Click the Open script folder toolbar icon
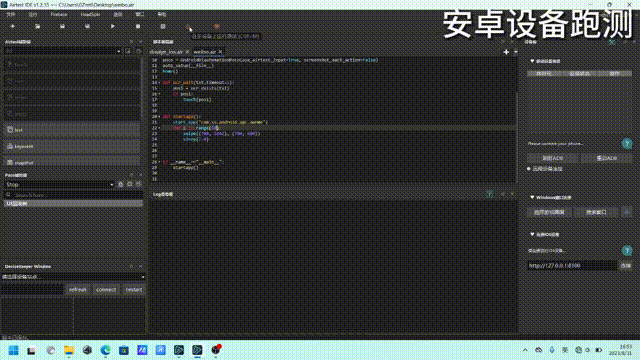Viewport: 640px width, 360px height. [38, 26]
